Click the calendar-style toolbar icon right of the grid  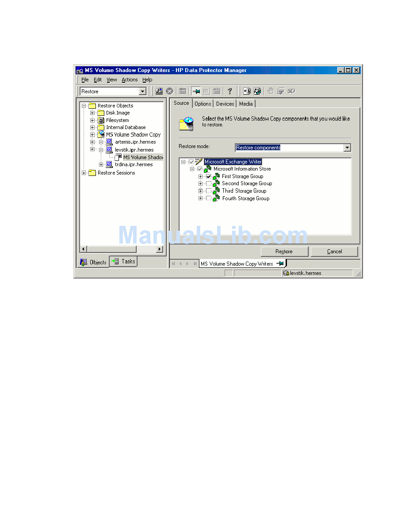(x=217, y=91)
